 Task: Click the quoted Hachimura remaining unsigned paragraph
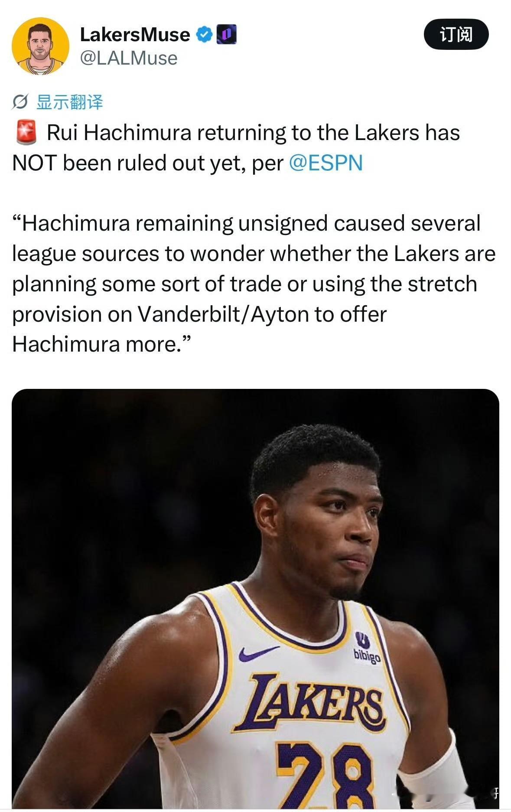[x=254, y=284]
